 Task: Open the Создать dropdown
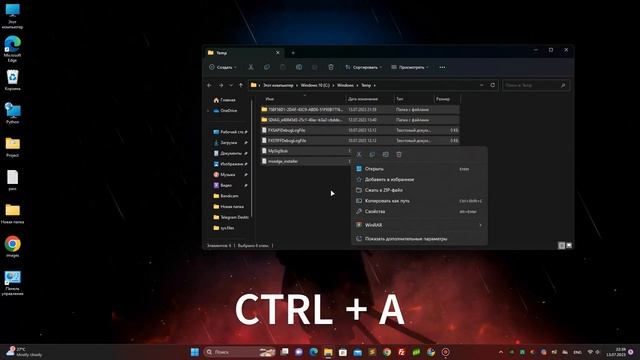(223, 67)
